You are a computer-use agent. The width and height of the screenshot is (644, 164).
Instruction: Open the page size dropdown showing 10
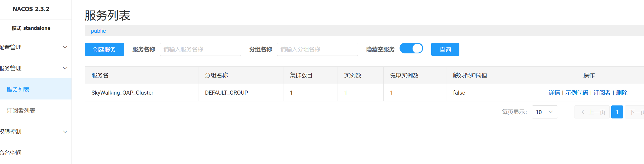pos(545,112)
